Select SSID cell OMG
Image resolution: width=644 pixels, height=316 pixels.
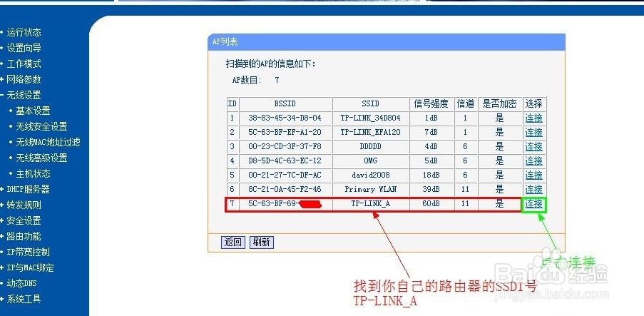point(370,160)
